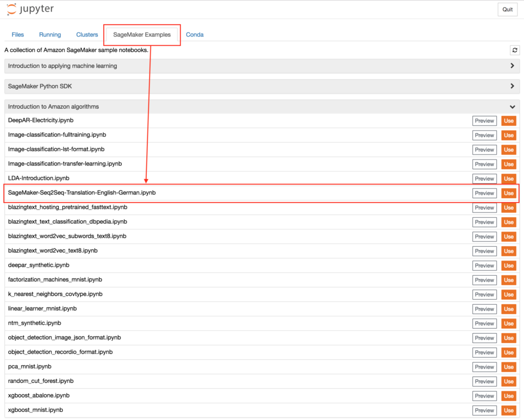Open the Clusters tab
This screenshot has width=524, height=420.
86,34
